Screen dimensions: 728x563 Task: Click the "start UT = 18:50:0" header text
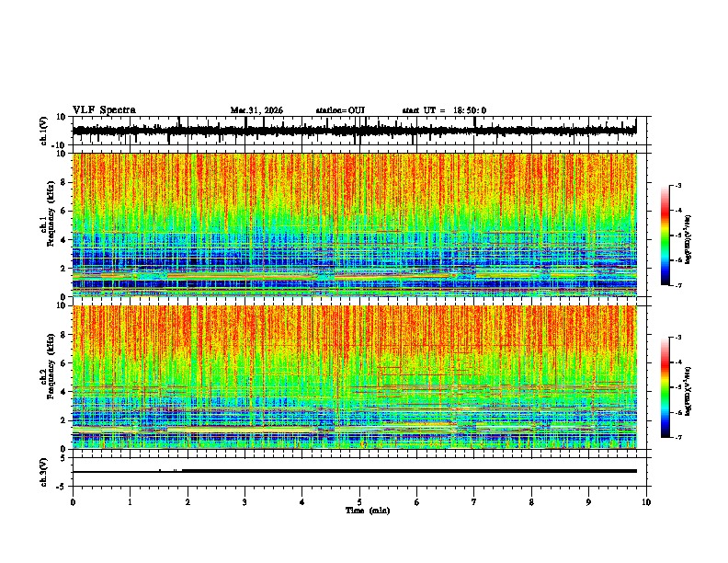point(444,110)
